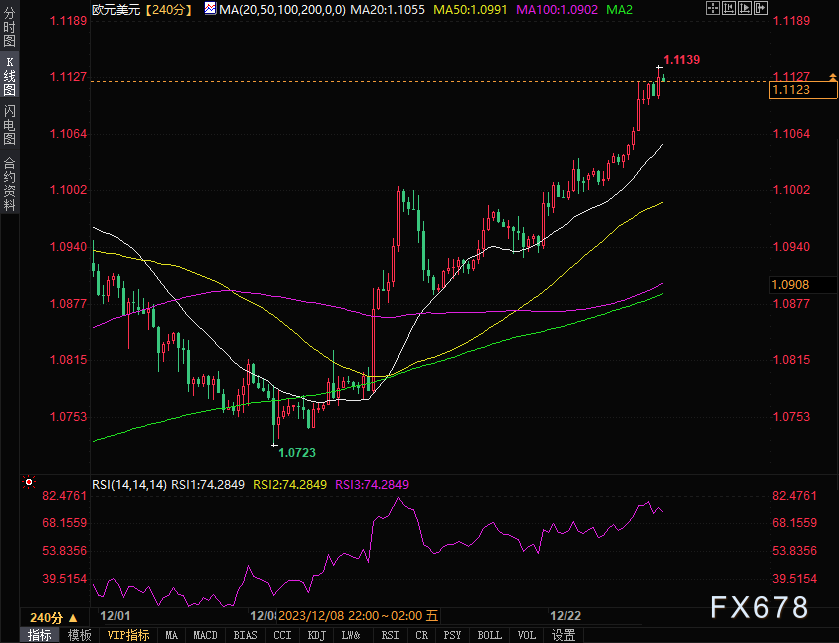Open the RSI(14,14,14) parameter settings
The height and width of the screenshot is (643, 839).
pos(129,484)
